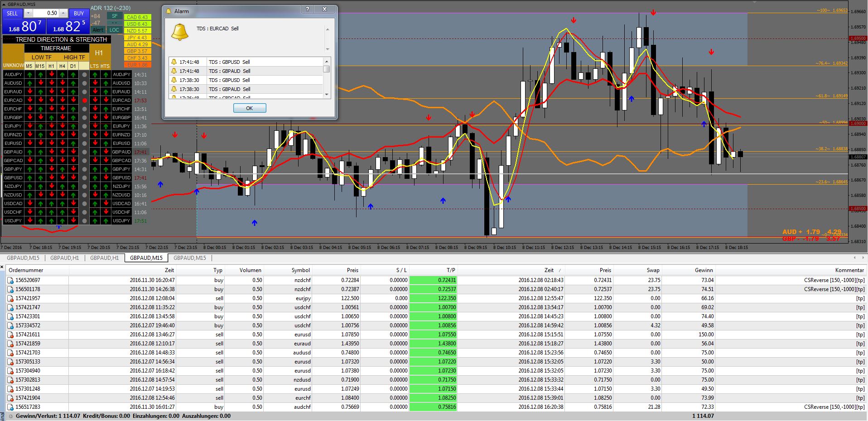Select the active GBPAUD,M15 chart tab
The image size is (868, 421).
146,258
